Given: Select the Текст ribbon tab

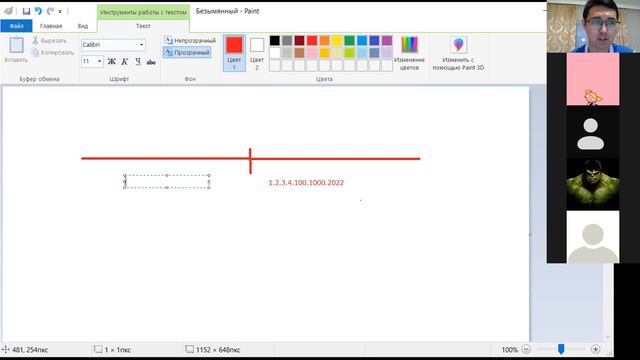Looking at the screenshot, I should point(143,26).
